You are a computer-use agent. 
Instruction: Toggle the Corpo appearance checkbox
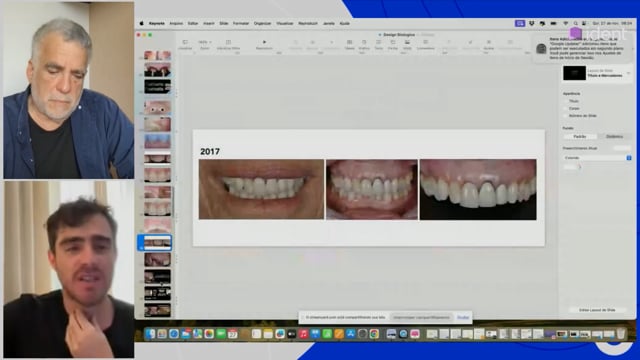566,108
